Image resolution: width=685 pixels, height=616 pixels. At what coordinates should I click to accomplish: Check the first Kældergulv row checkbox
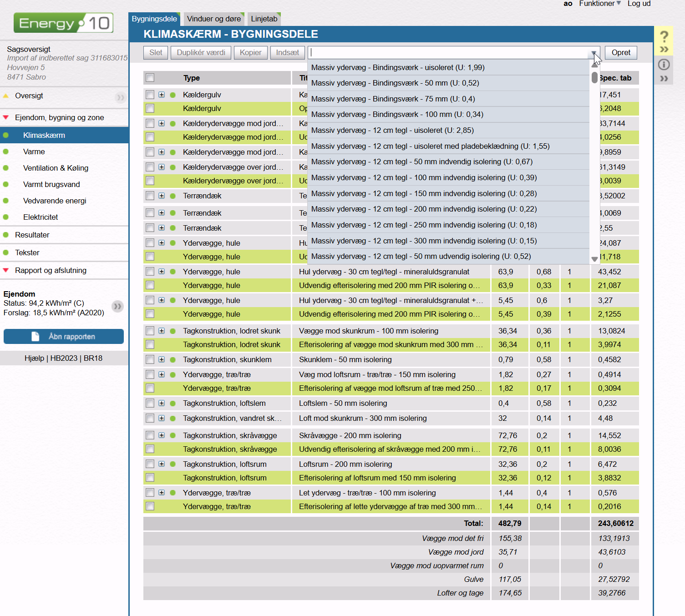pyautogui.click(x=150, y=95)
